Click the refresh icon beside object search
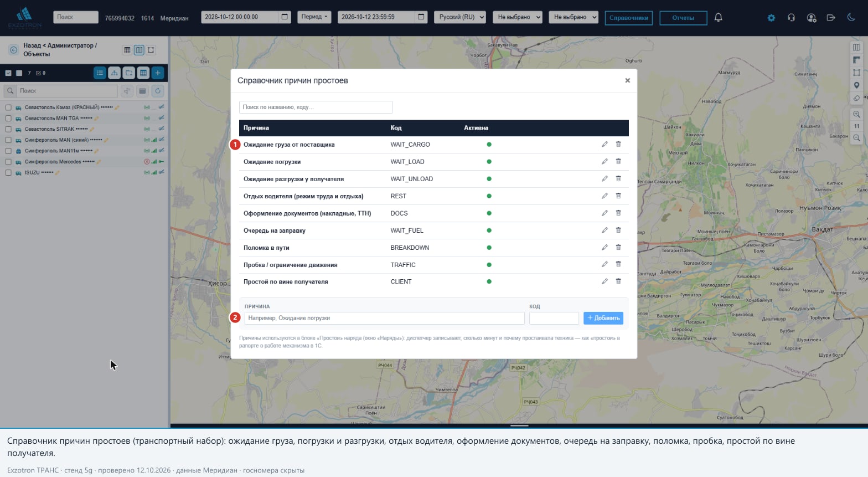This screenshot has width=868, height=477. tap(158, 91)
